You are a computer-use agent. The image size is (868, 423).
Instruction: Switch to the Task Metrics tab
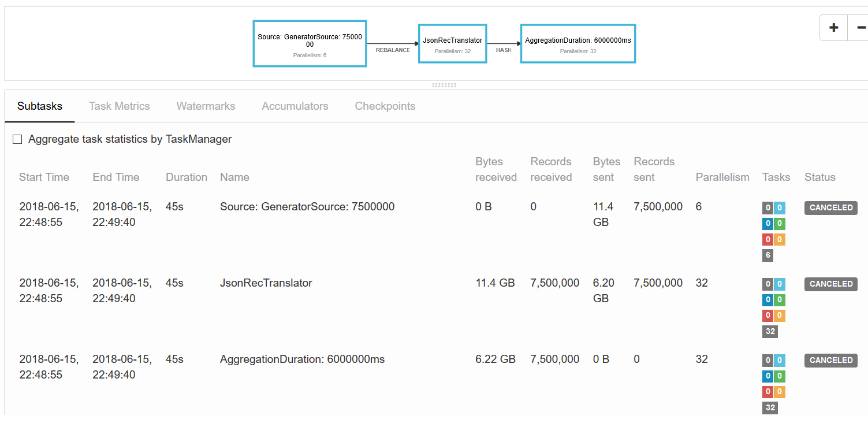click(119, 106)
